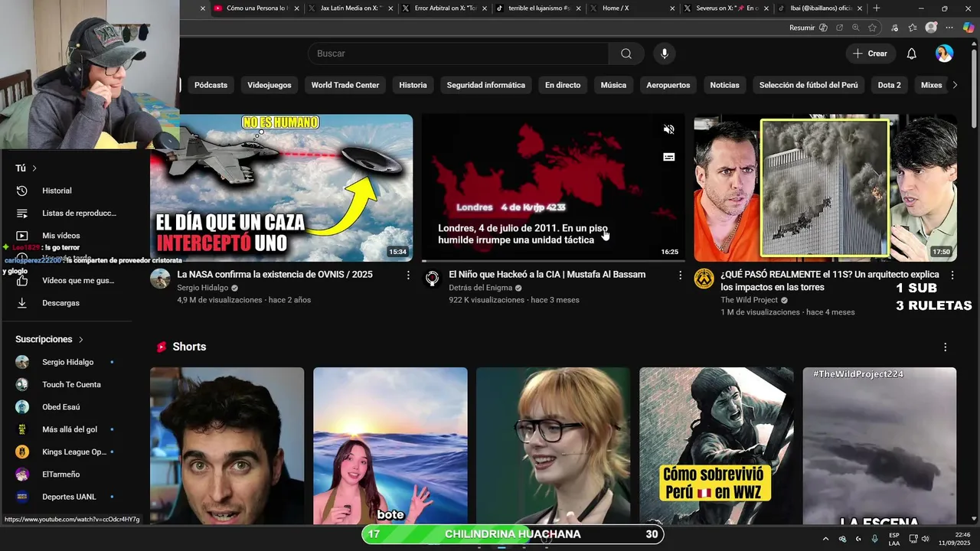Select the Noticias filter chip
Screen dimensions: 980x551
724,85
